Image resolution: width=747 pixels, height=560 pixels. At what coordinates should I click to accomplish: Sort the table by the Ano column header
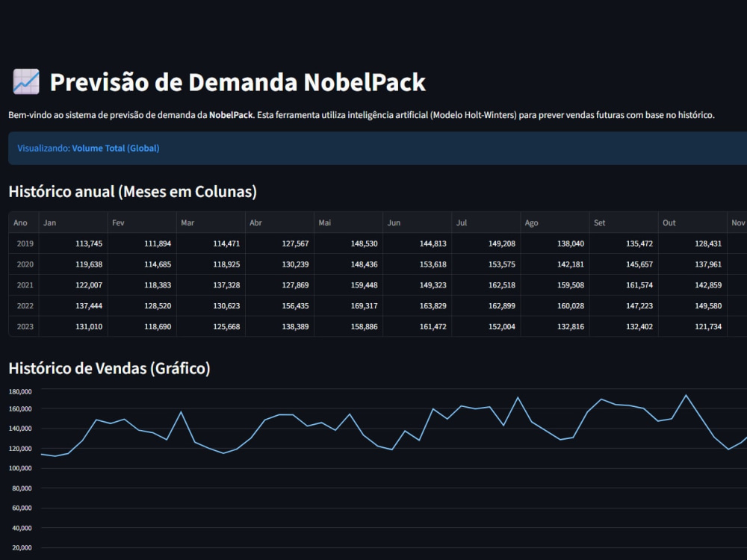point(24,223)
